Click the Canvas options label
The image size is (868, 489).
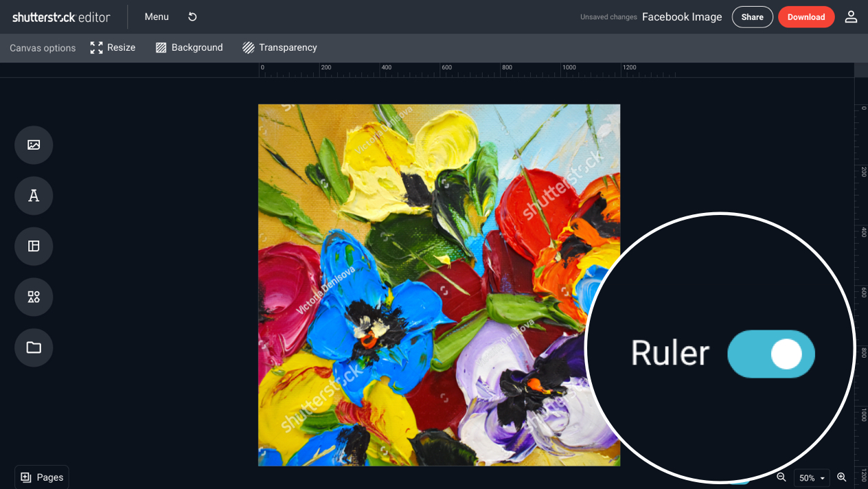pyautogui.click(x=43, y=48)
